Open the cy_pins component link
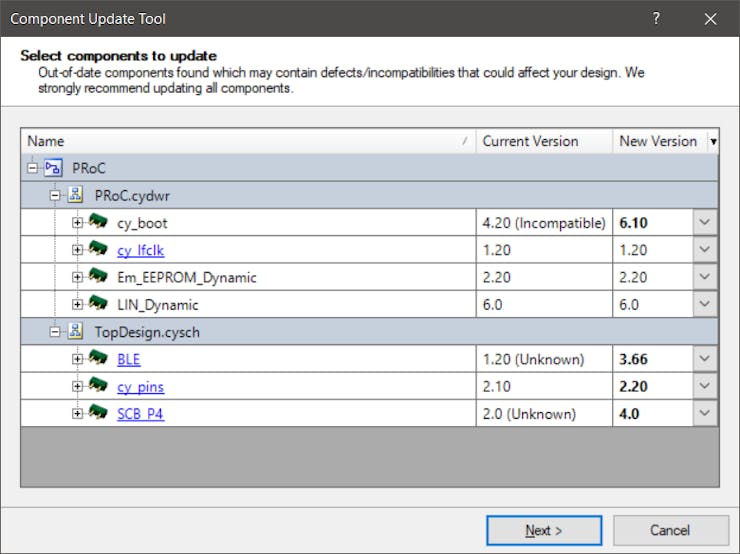This screenshot has height=554, width=740. (140, 387)
